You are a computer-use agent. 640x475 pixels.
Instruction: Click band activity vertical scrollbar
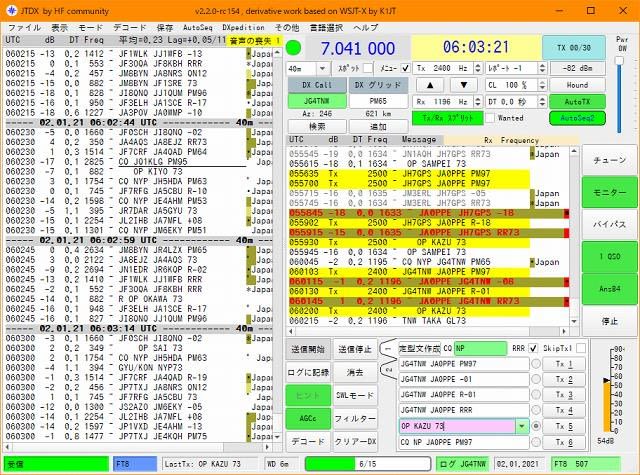point(277,244)
